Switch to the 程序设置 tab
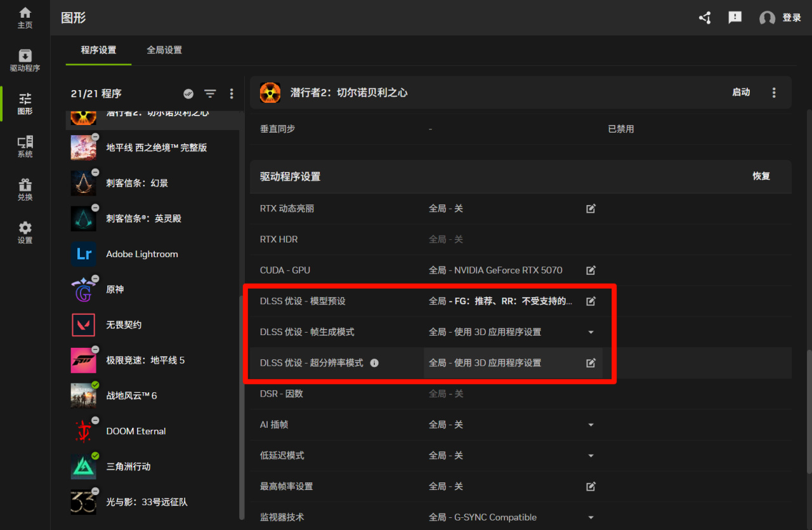Viewport: 812px width, 530px height. 98,50
